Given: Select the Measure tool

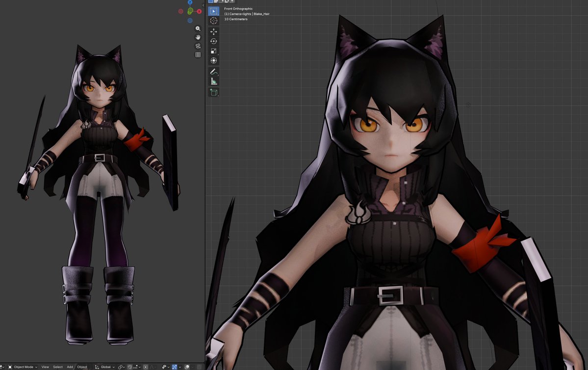Looking at the screenshot, I should (214, 81).
